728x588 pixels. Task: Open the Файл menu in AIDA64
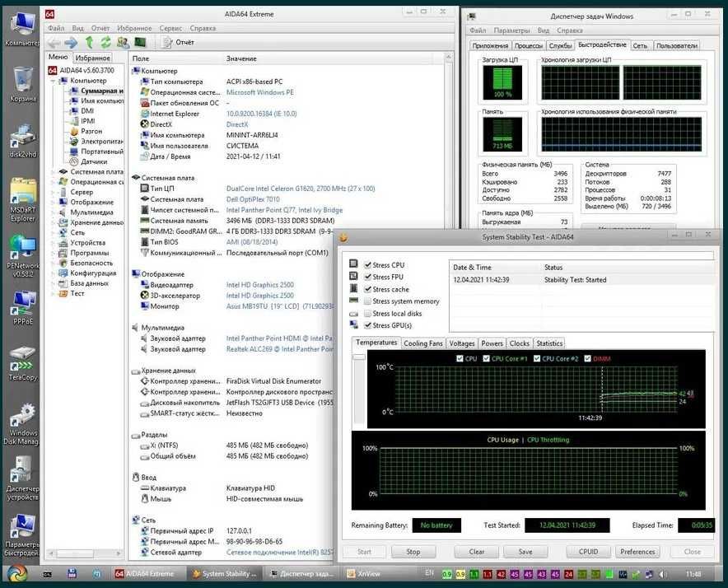56,28
